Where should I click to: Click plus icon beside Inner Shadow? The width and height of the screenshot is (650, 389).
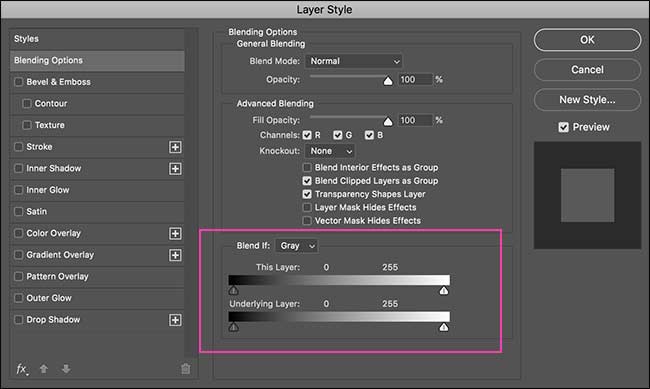tap(175, 168)
